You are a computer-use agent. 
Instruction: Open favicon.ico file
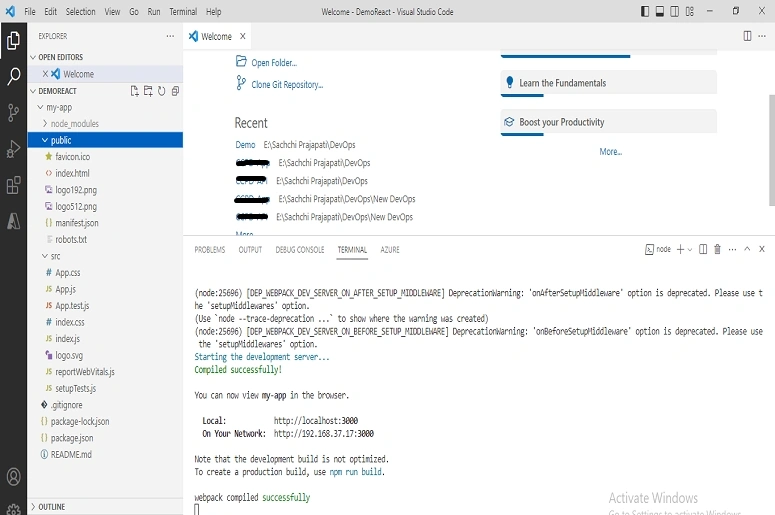(x=73, y=157)
